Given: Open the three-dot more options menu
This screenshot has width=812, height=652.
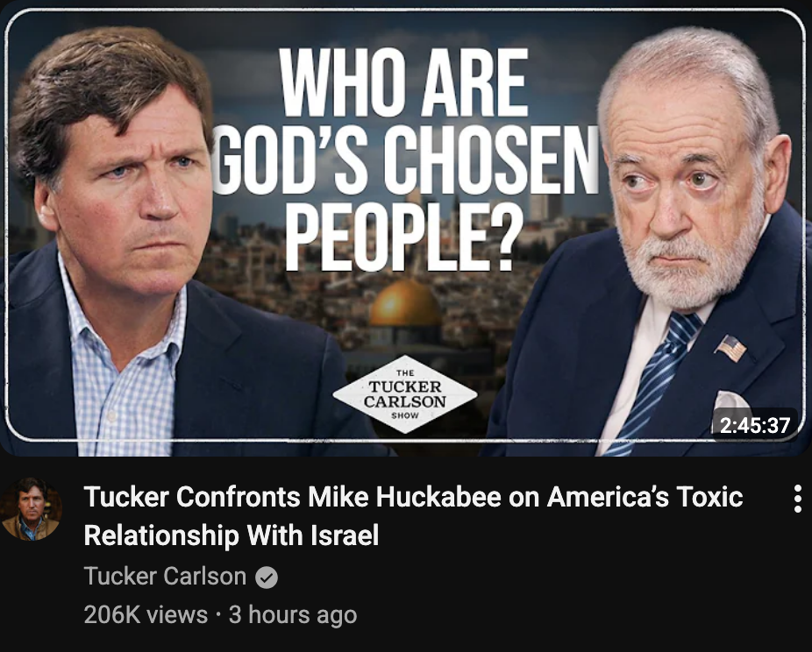Looking at the screenshot, I should [797, 499].
